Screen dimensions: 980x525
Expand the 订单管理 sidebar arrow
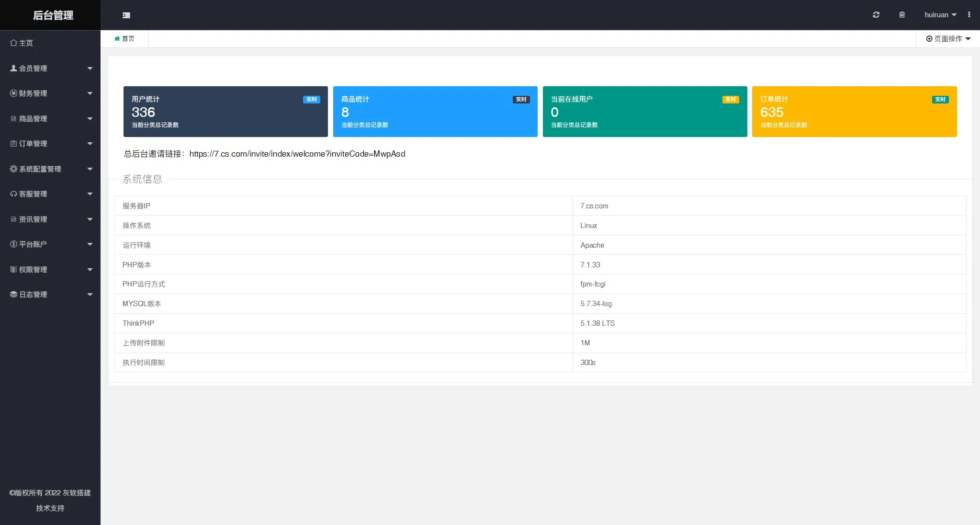pyautogui.click(x=90, y=144)
